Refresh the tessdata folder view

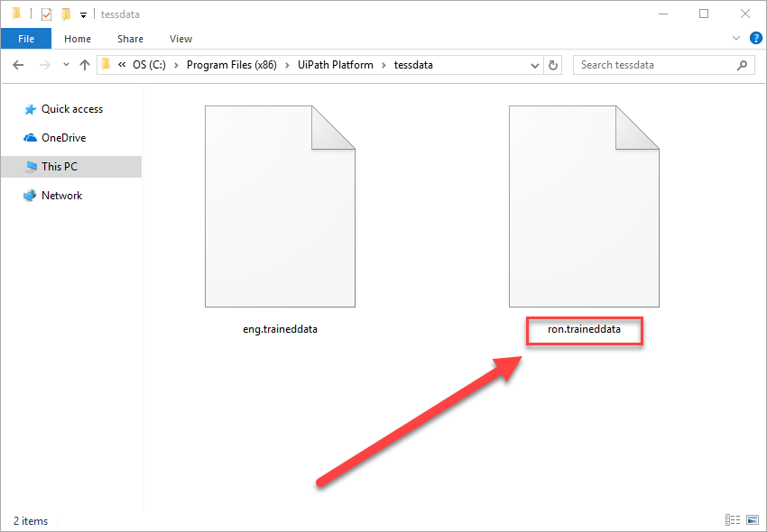coord(553,64)
